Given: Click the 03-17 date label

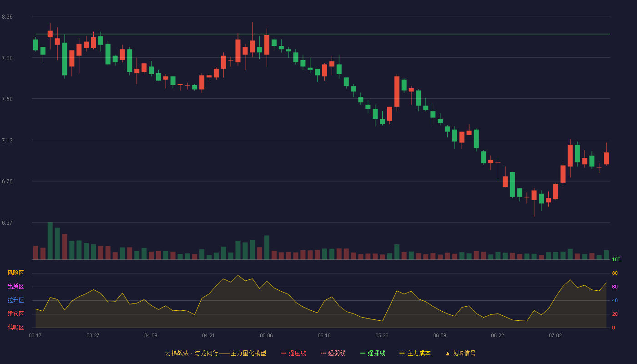Looking at the screenshot, I should (35, 335).
